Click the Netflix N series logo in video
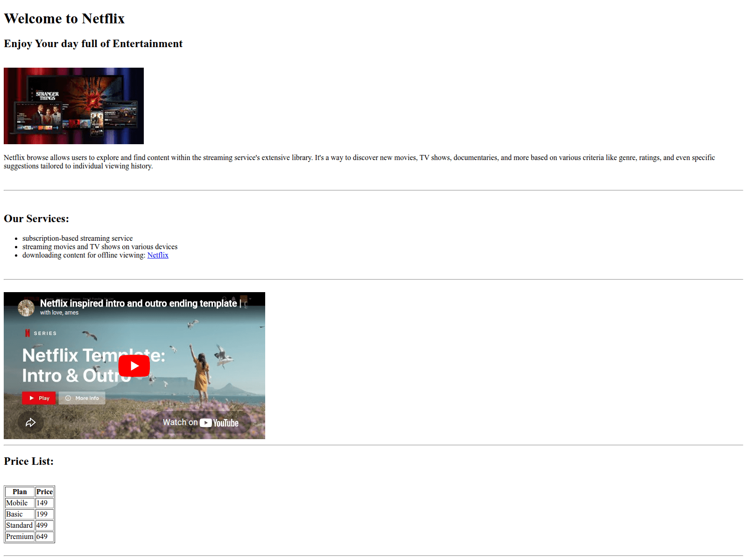The image size is (747, 560). pyautogui.click(x=28, y=333)
